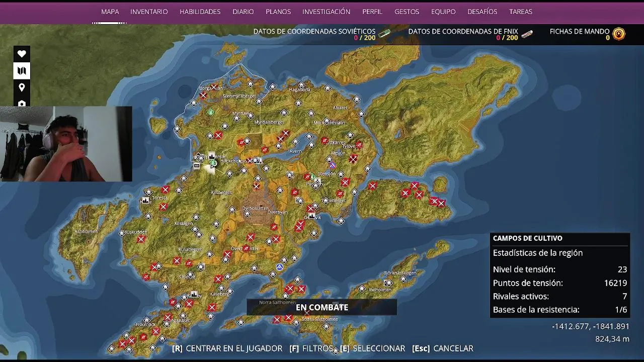The width and height of the screenshot is (644, 362).
Task: Select the rival marker below Alesjön
Action: (353, 159)
